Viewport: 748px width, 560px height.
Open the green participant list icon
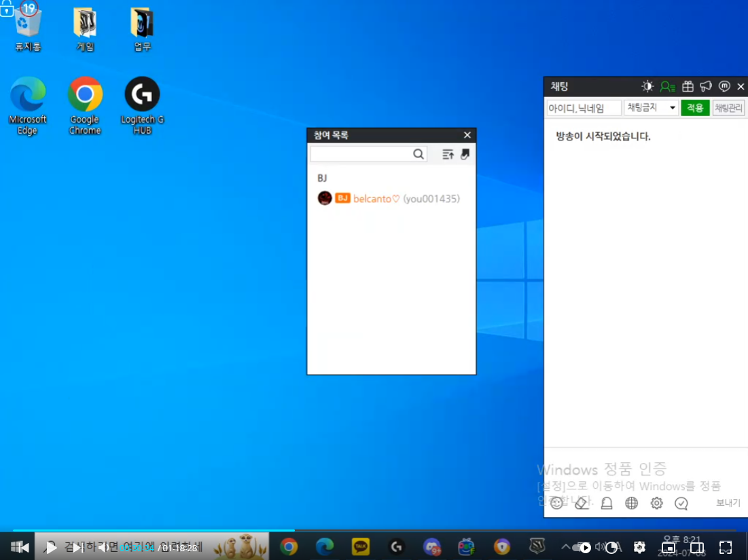[667, 87]
